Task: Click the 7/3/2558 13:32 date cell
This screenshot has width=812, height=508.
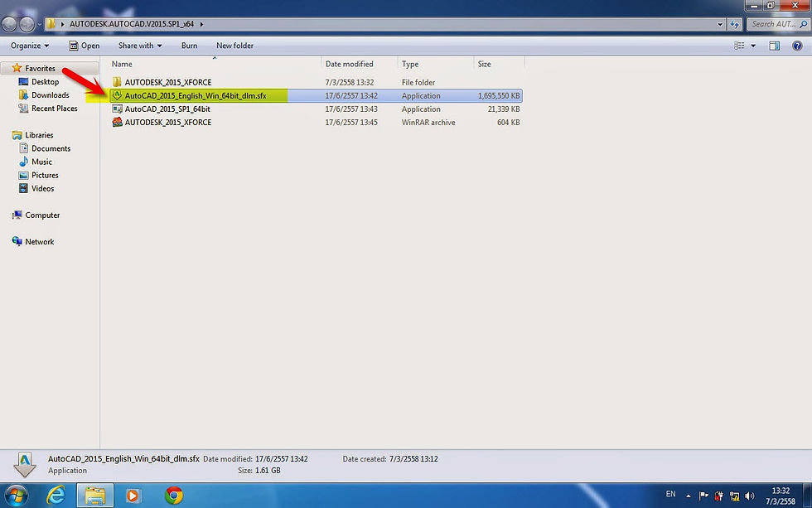Action: [x=350, y=82]
